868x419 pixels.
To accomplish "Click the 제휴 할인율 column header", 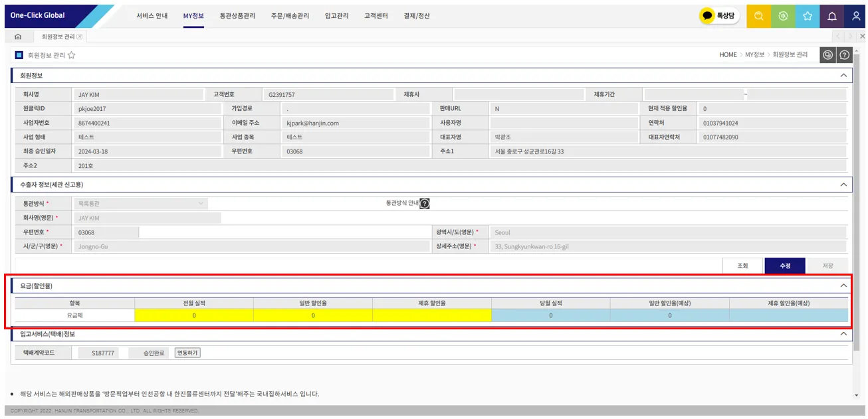I will pos(432,303).
